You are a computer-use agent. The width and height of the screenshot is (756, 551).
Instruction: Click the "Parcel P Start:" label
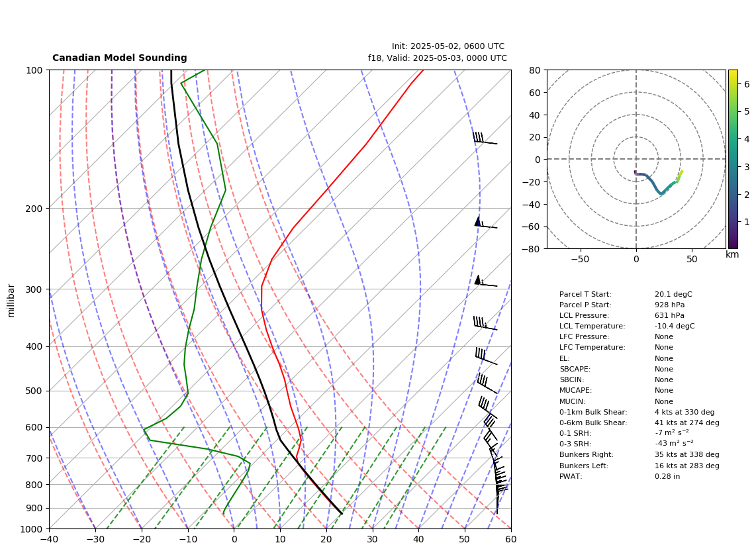(x=585, y=305)
